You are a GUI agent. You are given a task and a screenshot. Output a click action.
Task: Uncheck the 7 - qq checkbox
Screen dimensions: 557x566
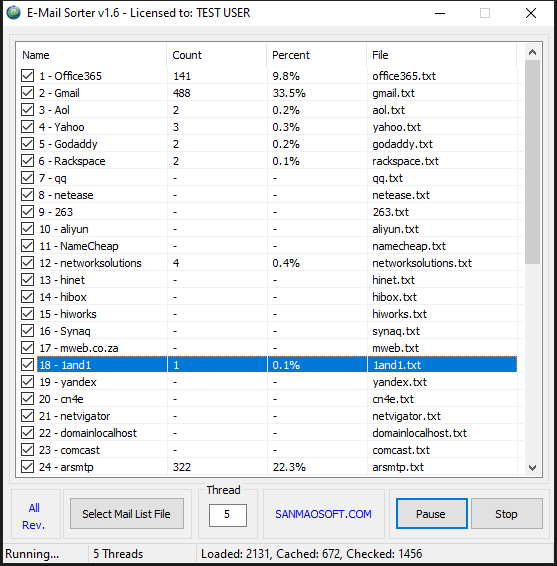[x=27, y=178]
